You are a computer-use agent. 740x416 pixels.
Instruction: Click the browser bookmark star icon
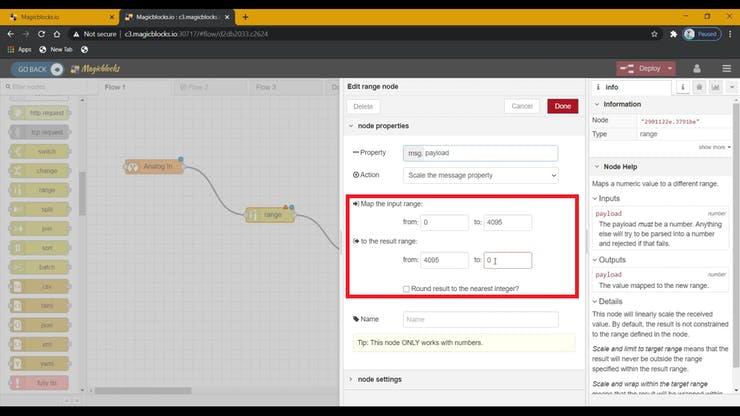pyautogui.click(x=655, y=33)
